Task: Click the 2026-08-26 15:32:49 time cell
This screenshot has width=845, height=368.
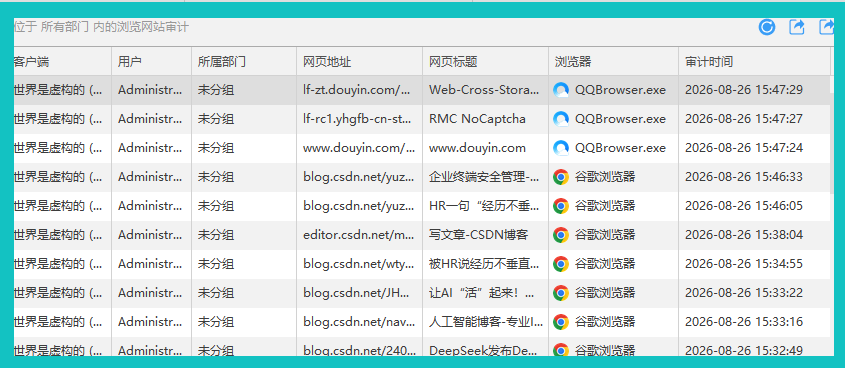Action: [754, 347]
